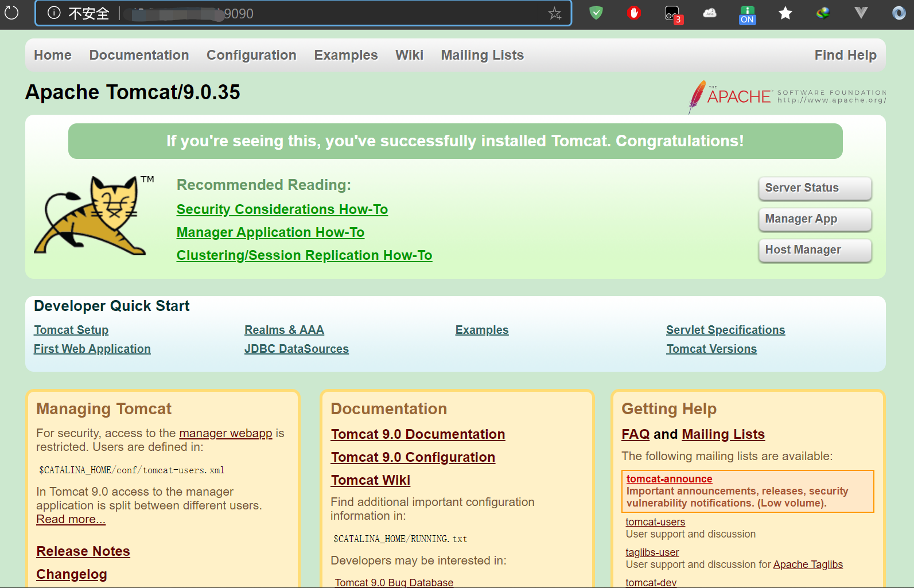Viewport: 914px width, 588px height.
Task: Open the Configuration nav menu item
Action: click(x=251, y=55)
